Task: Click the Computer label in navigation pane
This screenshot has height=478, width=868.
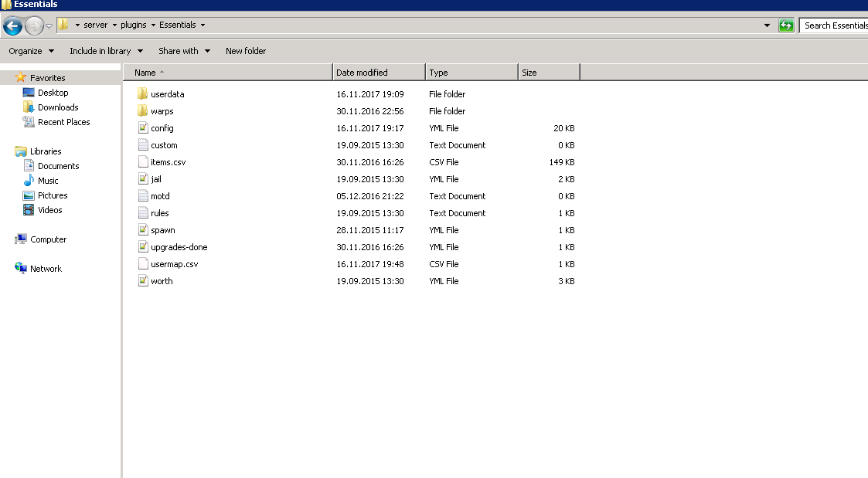Action: coord(48,239)
